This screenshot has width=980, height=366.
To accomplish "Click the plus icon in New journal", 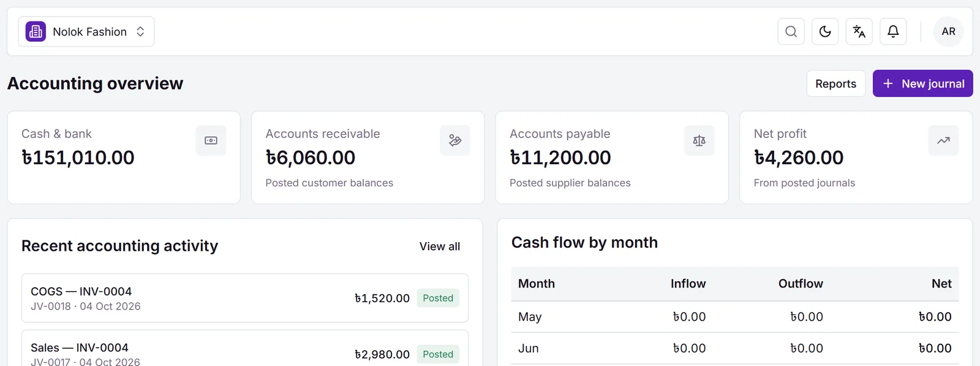I will click(888, 83).
